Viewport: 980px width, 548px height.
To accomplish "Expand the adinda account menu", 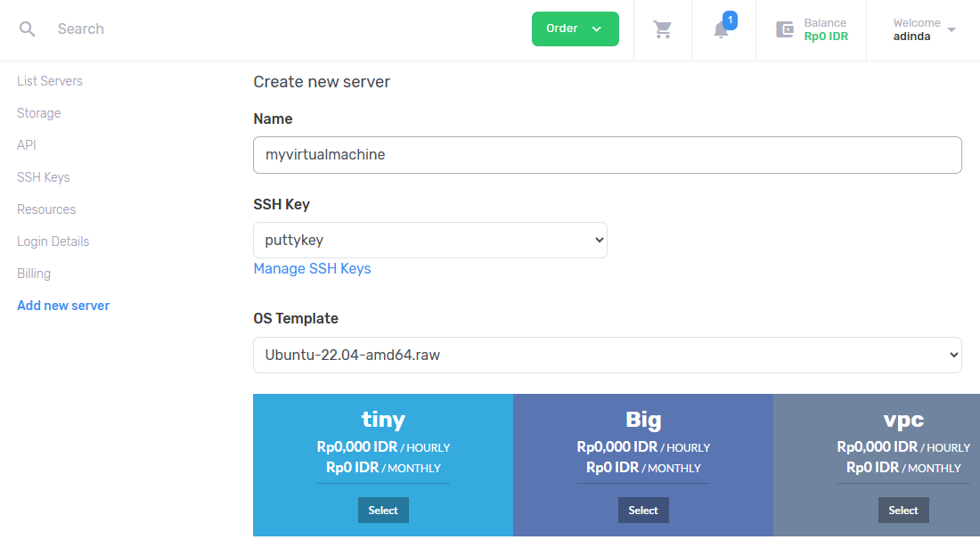I will pos(924,29).
